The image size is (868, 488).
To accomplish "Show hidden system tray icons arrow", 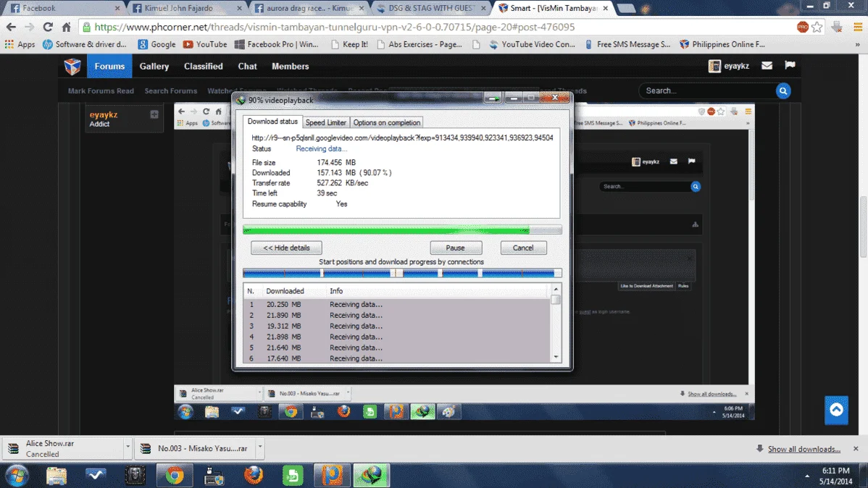I will (807, 476).
